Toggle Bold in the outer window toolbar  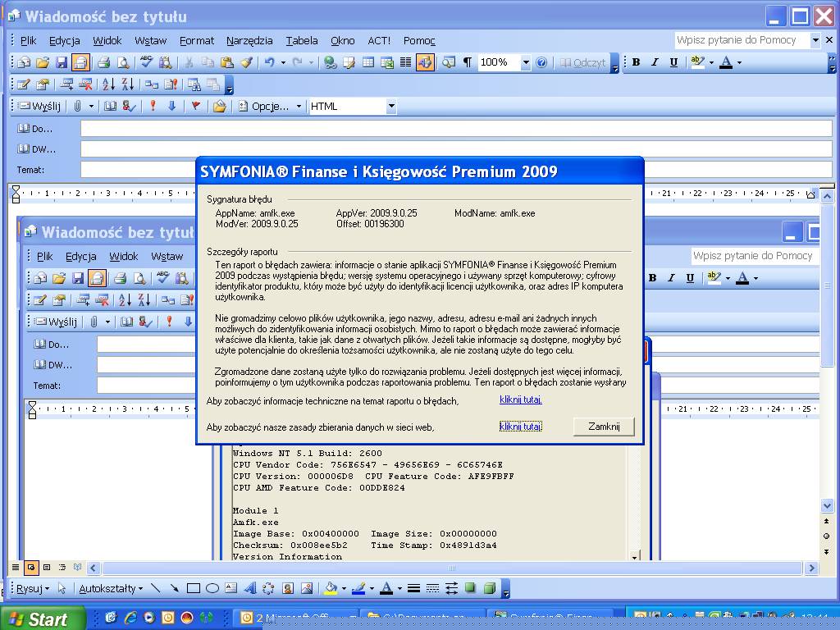click(636, 62)
